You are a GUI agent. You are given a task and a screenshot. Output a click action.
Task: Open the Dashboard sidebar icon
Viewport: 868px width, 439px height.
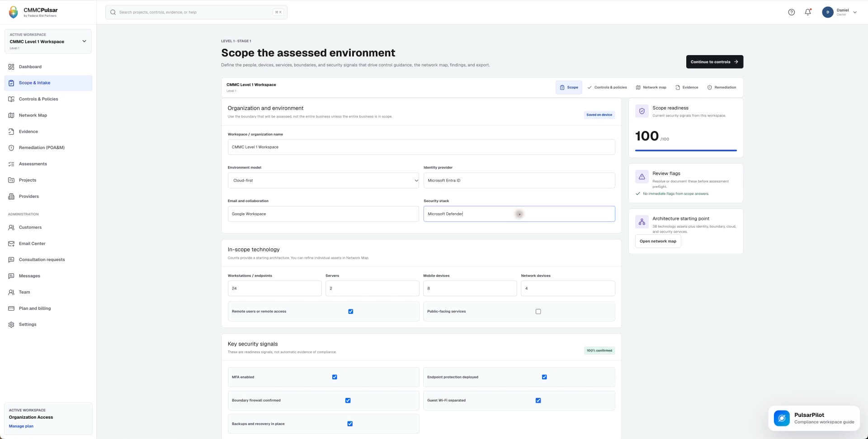tap(11, 67)
